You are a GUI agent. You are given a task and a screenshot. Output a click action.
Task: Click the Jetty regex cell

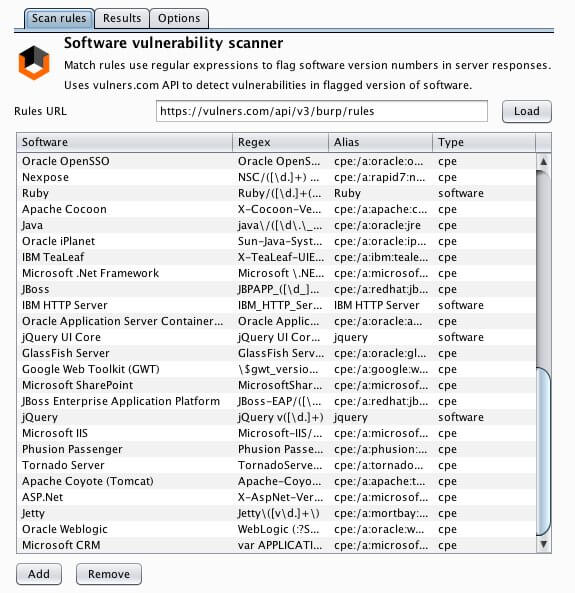[x=280, y=513]
